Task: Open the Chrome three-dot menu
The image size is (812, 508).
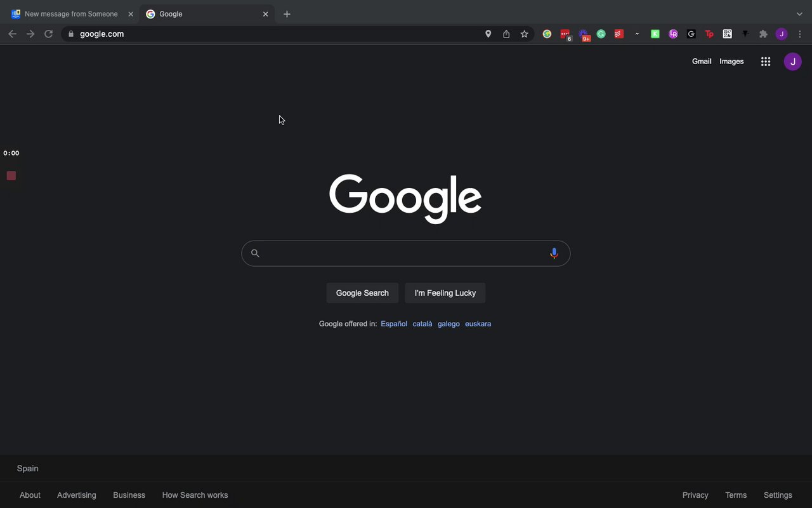Action: [x=800, y=34]
